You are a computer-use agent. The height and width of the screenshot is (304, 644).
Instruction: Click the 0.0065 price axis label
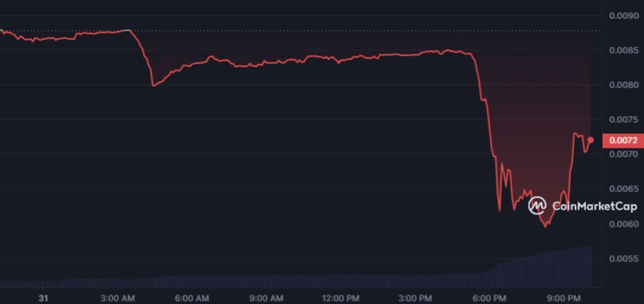click(623, 189)
